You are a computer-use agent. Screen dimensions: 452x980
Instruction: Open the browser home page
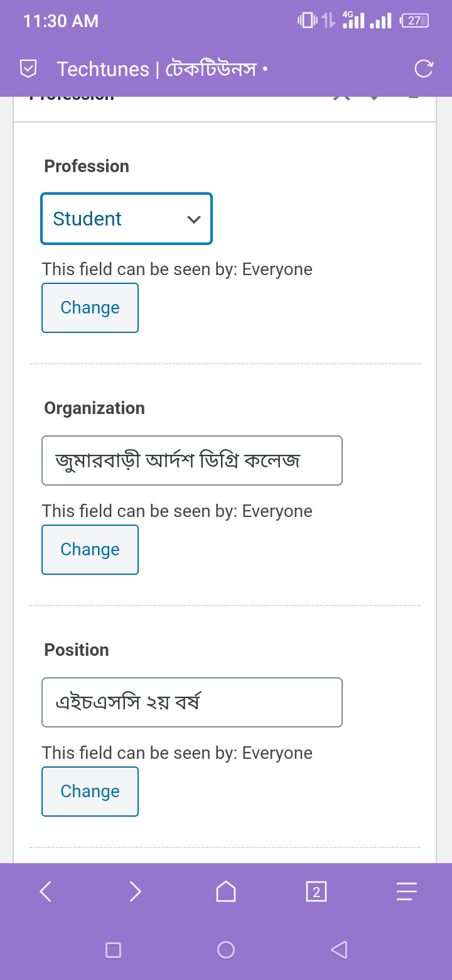(x=226, y=891)
